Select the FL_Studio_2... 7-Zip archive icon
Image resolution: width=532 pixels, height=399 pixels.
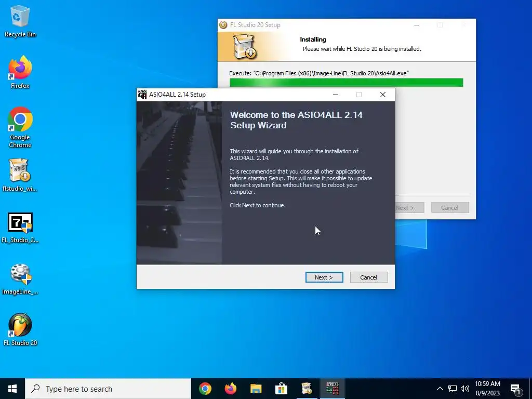[x=20, y=228]
